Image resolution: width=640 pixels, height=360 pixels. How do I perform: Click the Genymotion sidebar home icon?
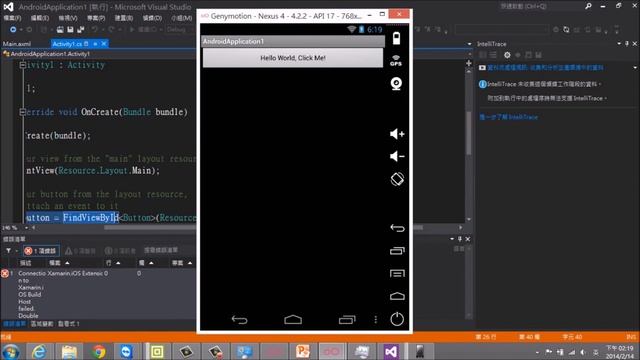pyautogui.click(x=397, y=296)
